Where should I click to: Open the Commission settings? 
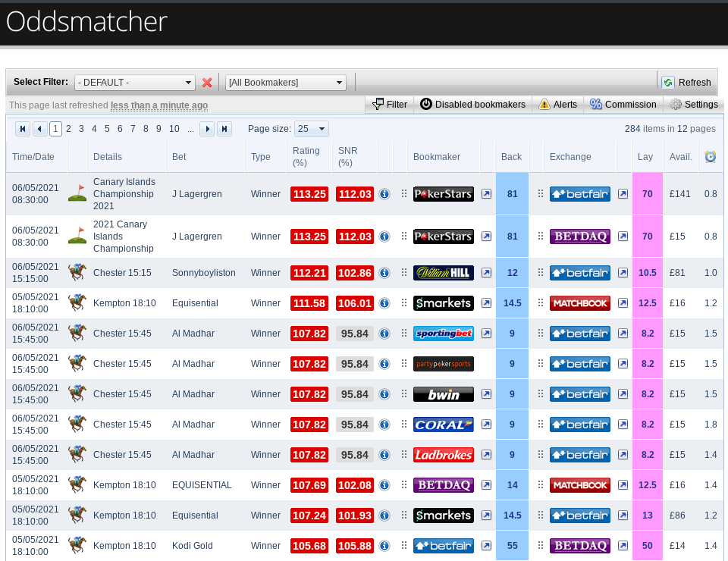[x=623, y=105]
